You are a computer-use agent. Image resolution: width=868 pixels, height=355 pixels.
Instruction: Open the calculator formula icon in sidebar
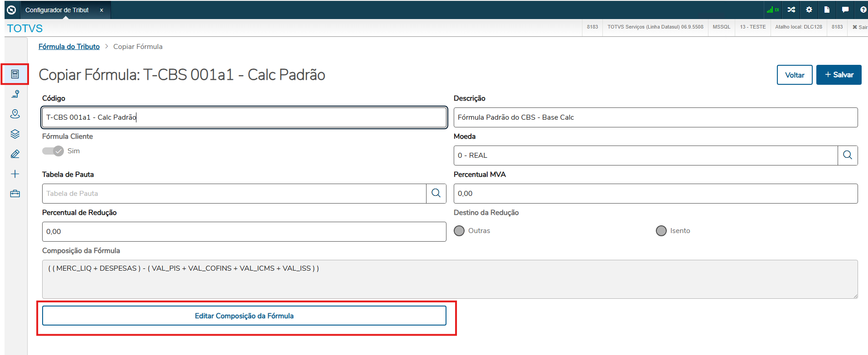tap(15, 74)
